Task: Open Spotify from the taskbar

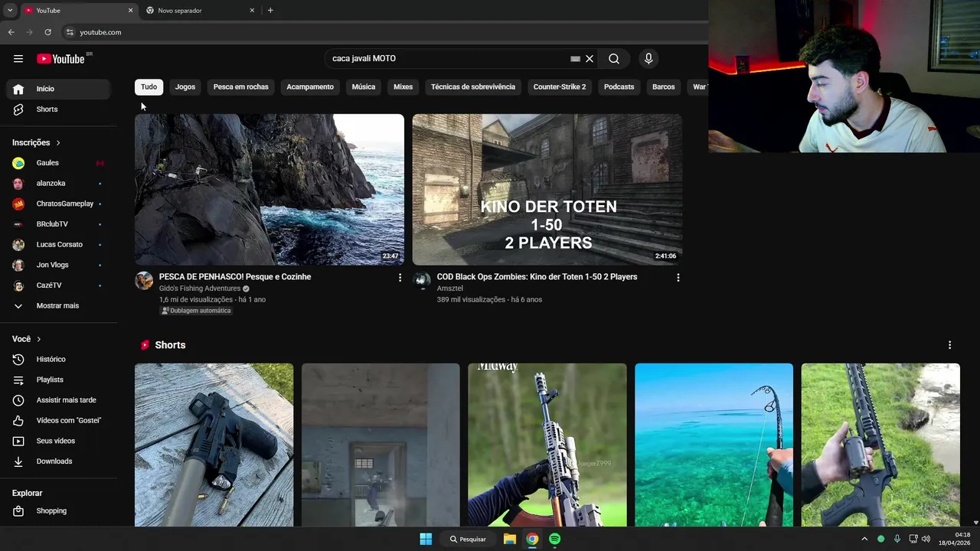Action: 554,539
